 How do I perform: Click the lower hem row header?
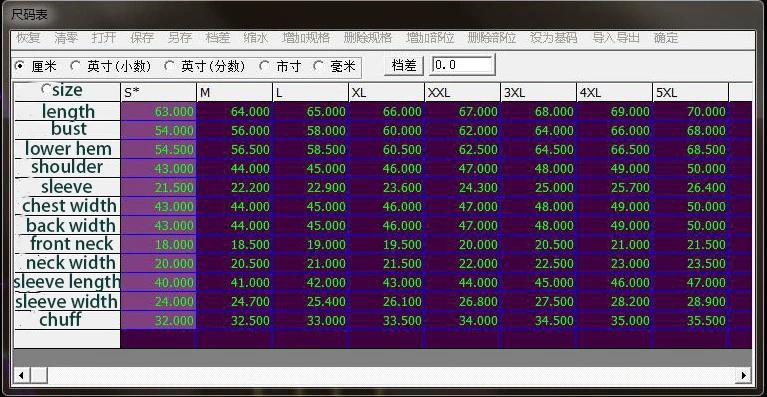[68, 149]
